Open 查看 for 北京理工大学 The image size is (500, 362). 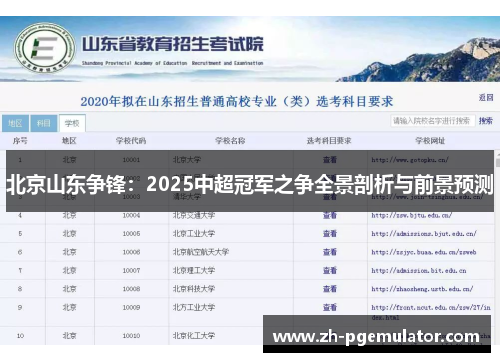330,270
